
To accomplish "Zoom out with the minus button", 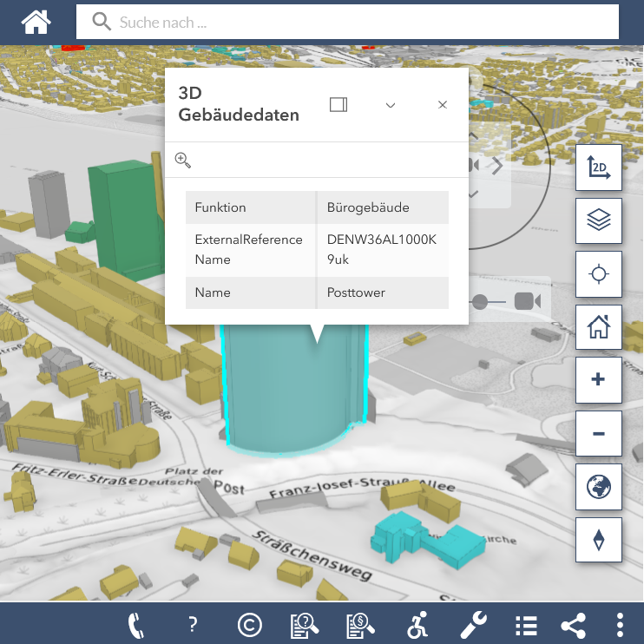I will (x=598, y=433).
